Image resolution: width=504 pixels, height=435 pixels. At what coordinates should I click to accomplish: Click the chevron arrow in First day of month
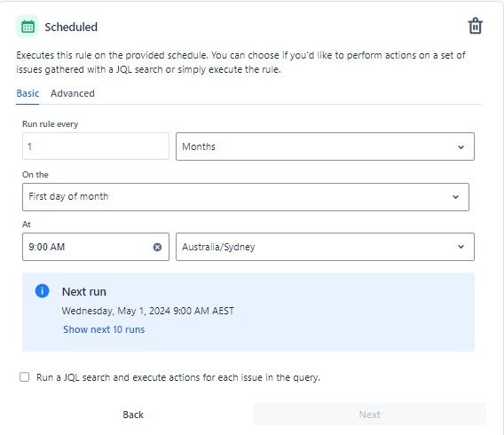coord(456,197)
